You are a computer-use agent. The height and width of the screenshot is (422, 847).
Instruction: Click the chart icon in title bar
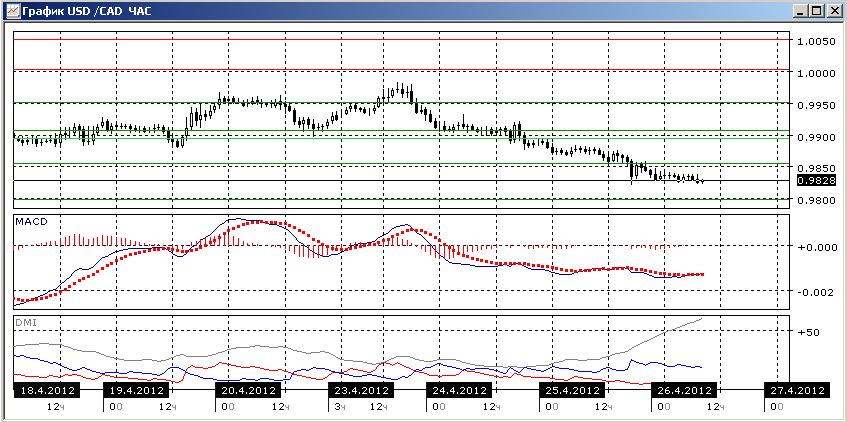click(x=12, y=10)
